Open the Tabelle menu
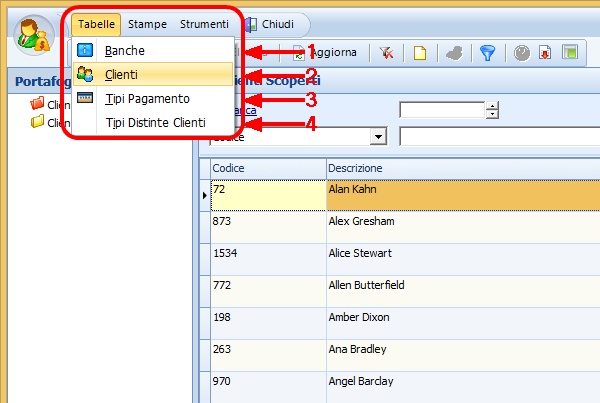The image size is (600, 403). click(x=98, y=24)
